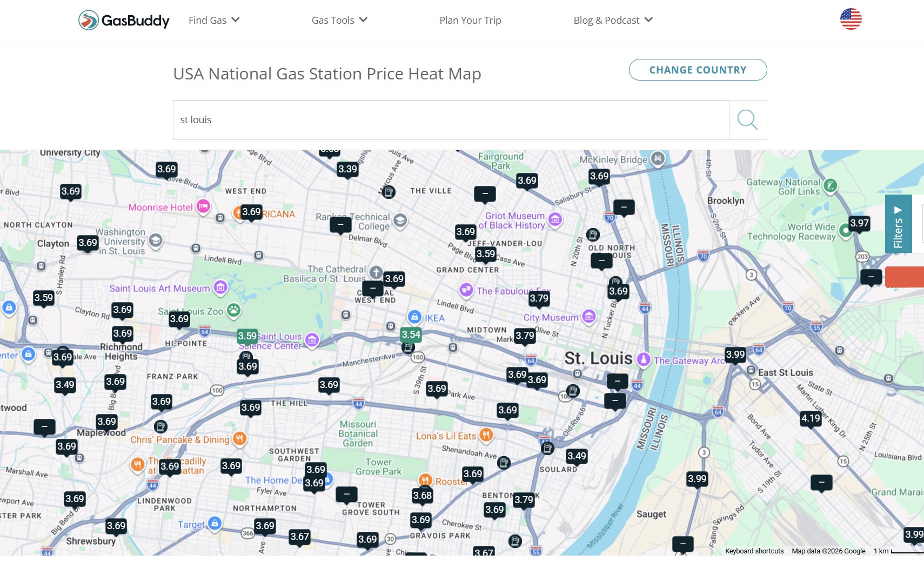Image resolution: width=924 pixels, height=568 pixels.
Task: Select the 4.19 gas price marker
Action: pos(811,419)
